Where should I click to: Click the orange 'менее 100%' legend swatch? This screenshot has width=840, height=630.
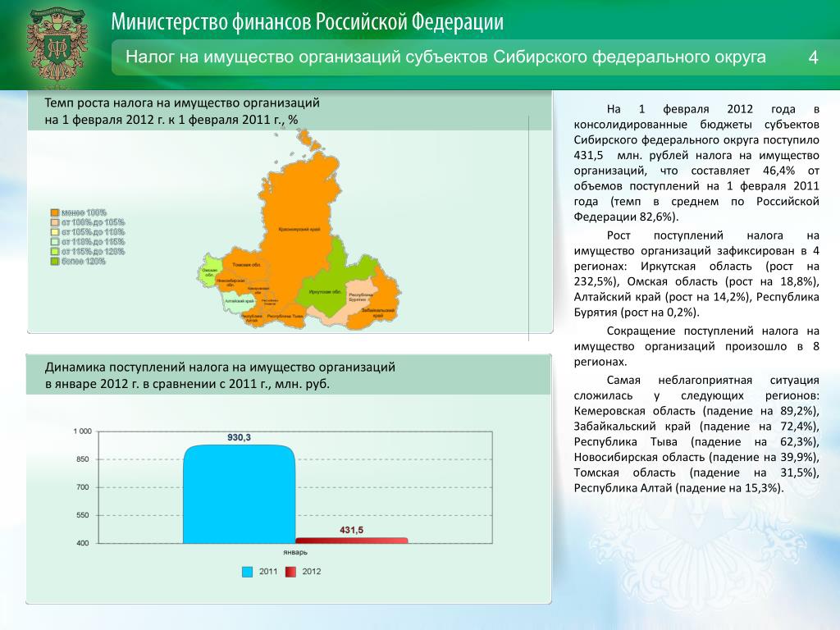pyautogui.click(x=55, y=212)
